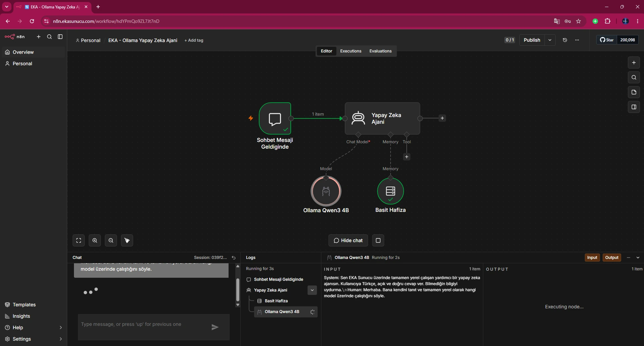Bookmark this page with the star icon
This screenshot has width=644, height=346.
coord(578,21)
